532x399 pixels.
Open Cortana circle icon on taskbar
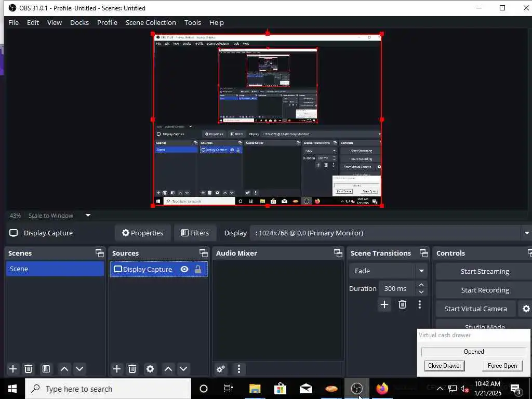pos(204,389)
